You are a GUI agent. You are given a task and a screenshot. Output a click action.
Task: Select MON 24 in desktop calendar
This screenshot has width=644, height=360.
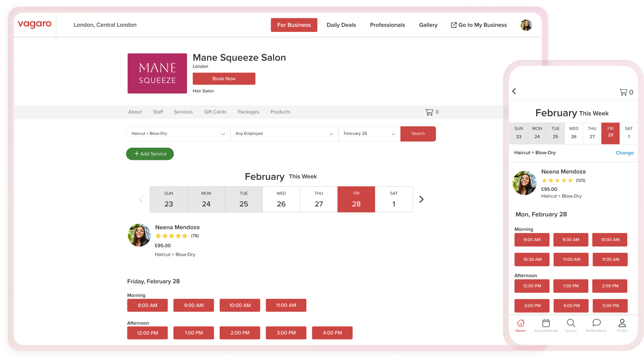click(206, 199)
